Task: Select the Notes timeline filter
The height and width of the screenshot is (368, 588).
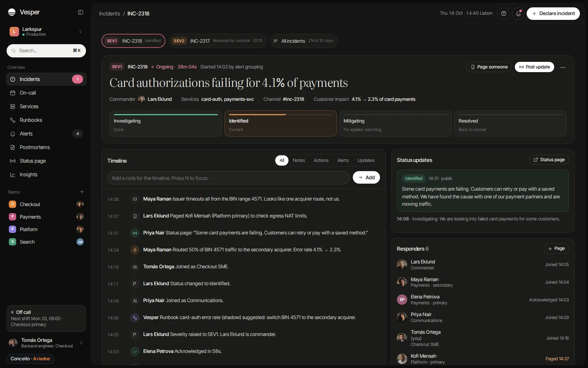Action: click(299, 160)
